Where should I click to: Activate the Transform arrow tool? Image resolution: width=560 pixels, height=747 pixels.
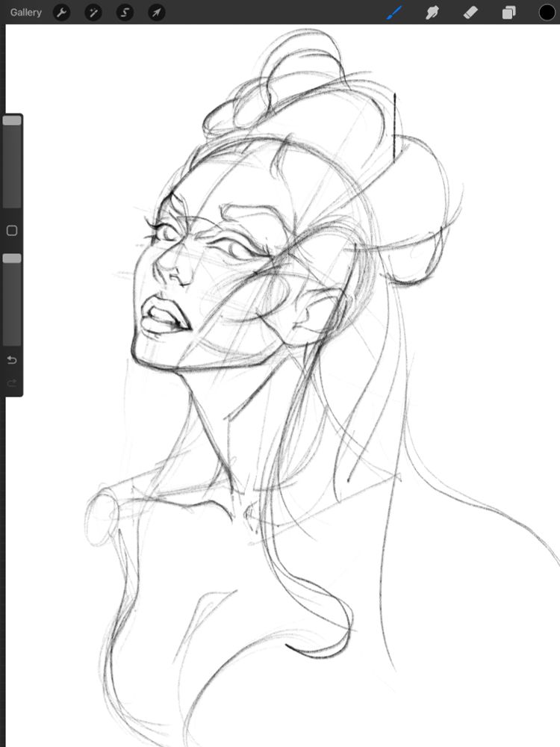pos(157,13)
